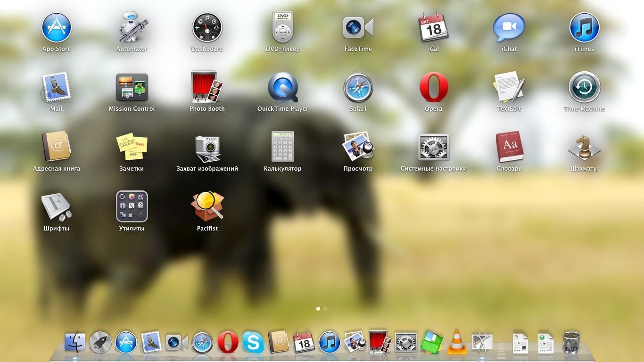Viewport: 644px width, 362px height.
Task: Open Time Machine icon
Action: 585,88
